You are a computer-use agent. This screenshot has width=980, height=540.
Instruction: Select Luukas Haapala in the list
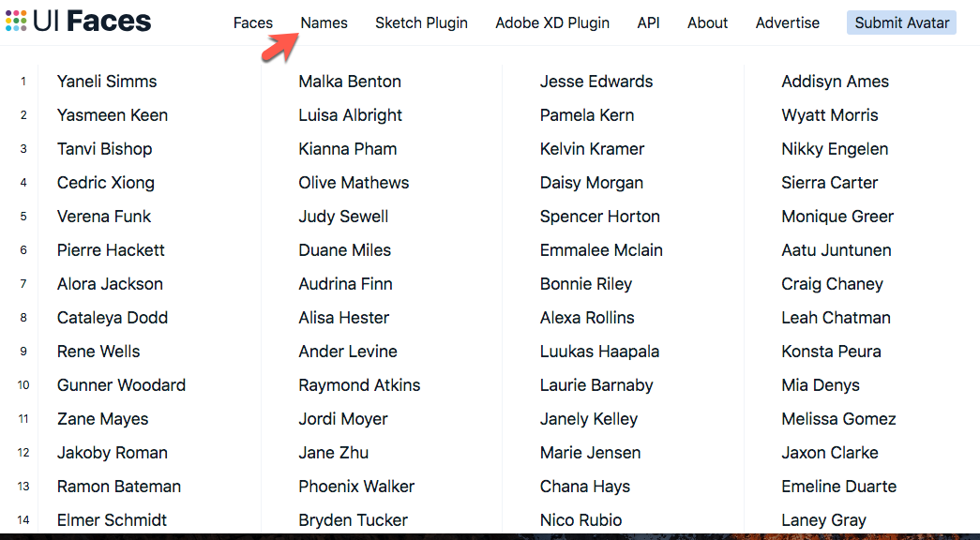[599, 352]
